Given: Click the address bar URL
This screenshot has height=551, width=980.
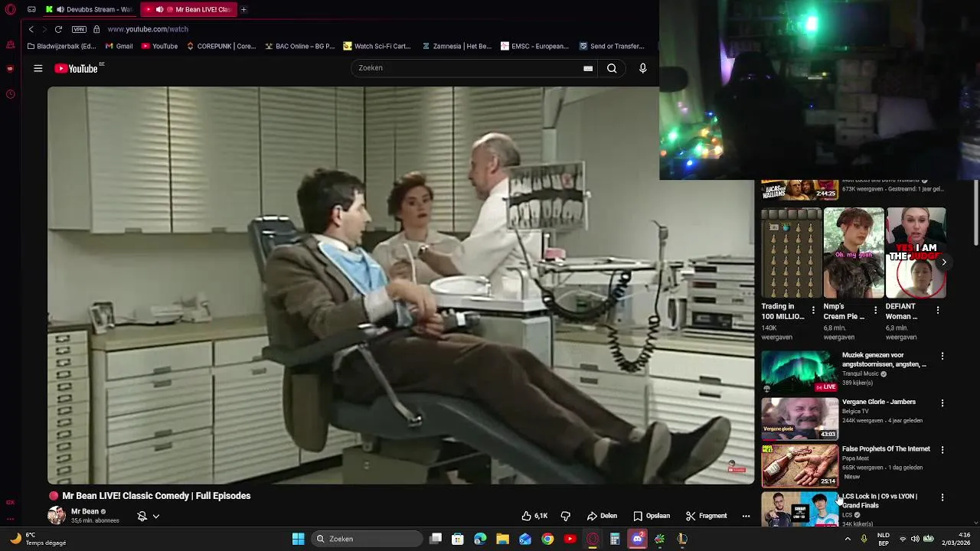Looking at the screenshot, I should point(148,29).
